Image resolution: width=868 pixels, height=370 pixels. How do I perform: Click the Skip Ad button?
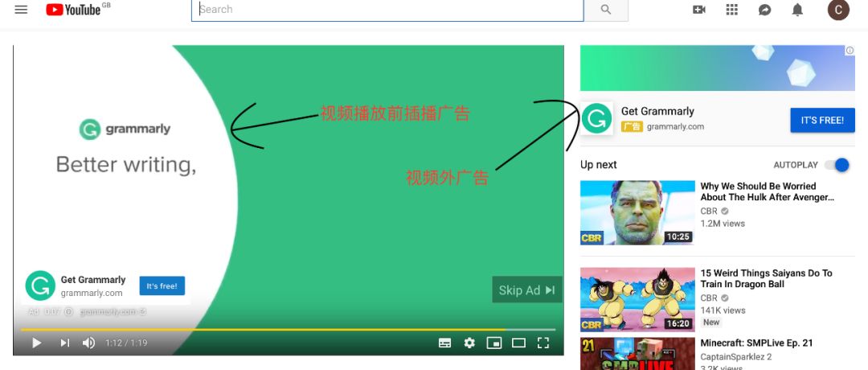[x=527, y=290]
